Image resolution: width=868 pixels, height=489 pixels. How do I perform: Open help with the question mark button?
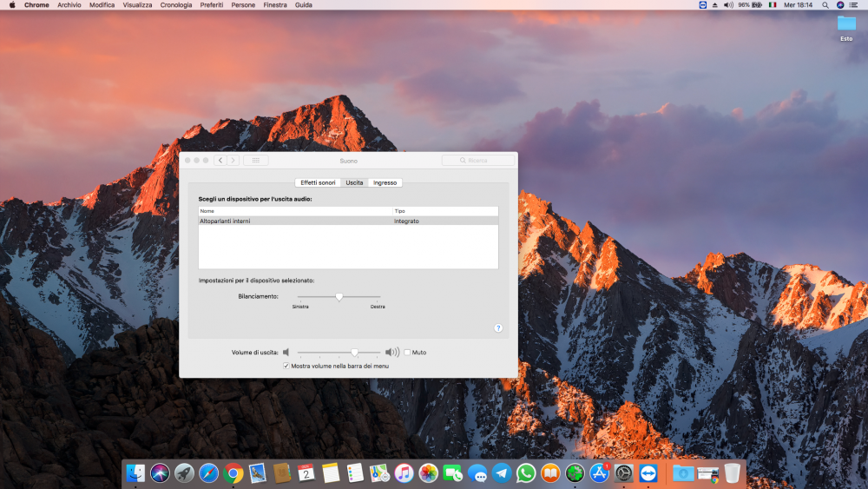tap(498, 327)
